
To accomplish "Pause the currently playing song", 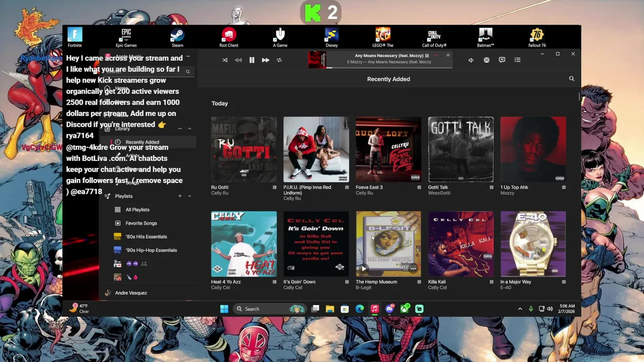I will 252,60.
